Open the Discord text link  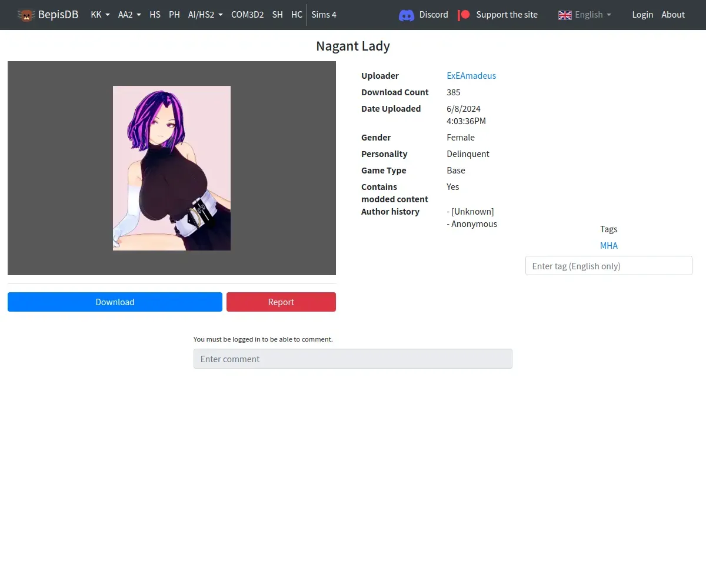pos(434,15)
